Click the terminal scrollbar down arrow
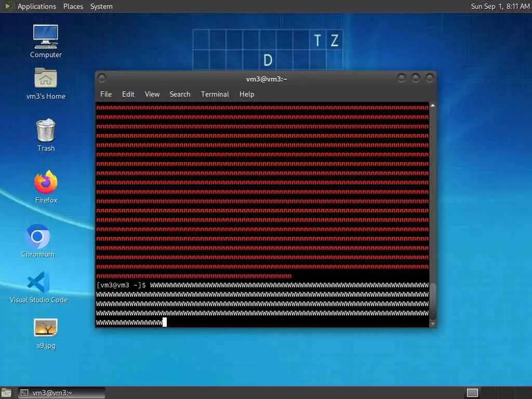Screen dimensions: 532x399 [433, 324]
